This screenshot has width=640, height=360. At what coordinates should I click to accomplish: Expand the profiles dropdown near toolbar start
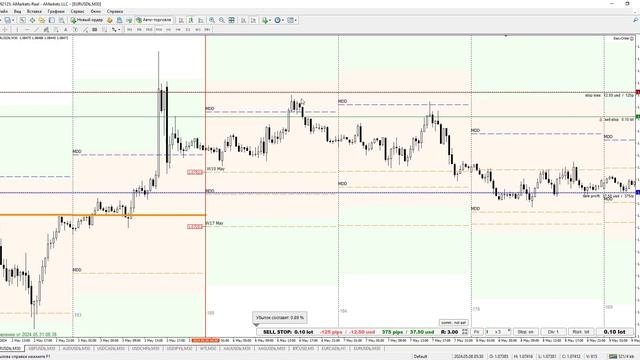[x=13, y=20]
